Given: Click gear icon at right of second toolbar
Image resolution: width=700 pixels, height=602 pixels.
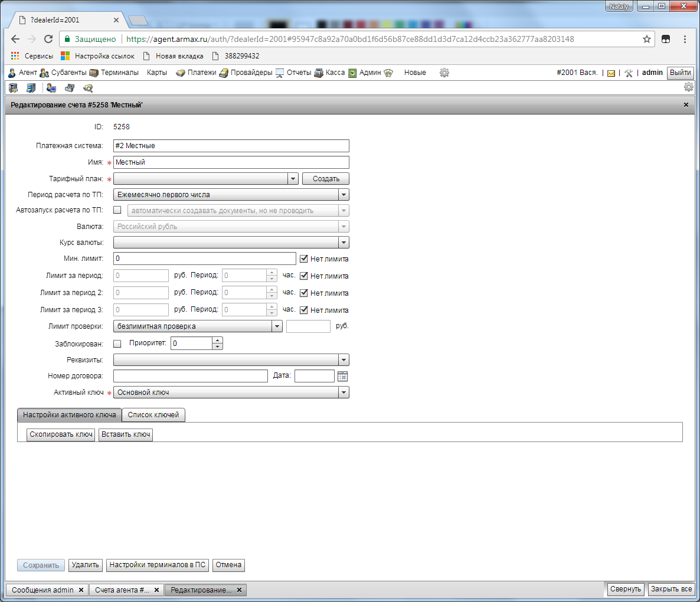Looking at the screenshot, I should (x=689, y=87).
